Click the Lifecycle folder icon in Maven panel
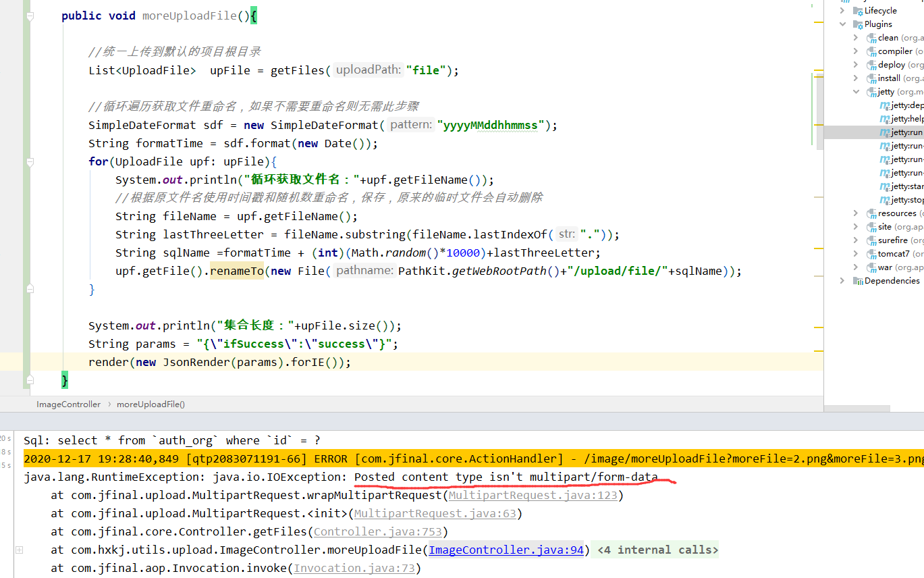Screen dimensions: 924x578 click(858, 11)
